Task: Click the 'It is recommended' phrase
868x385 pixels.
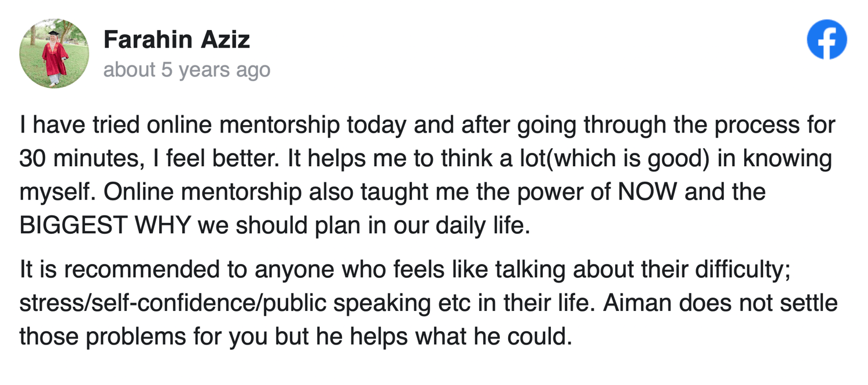Action: point(117,269)
